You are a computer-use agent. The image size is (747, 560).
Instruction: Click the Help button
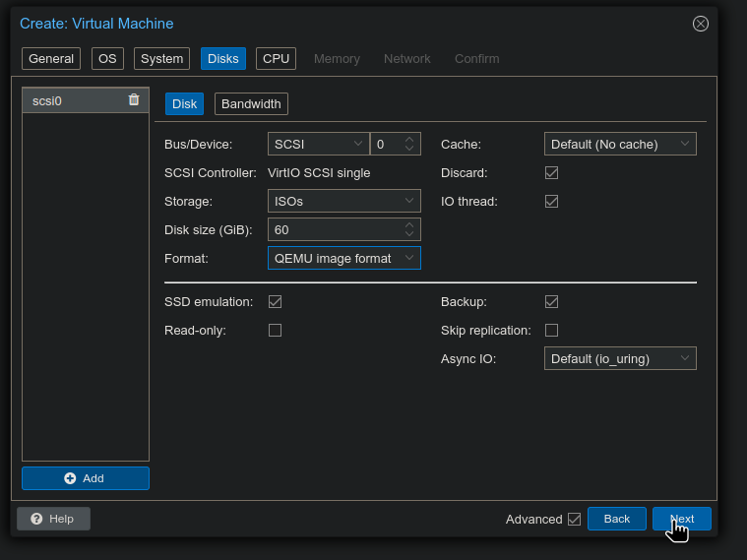tap(53, 519)
